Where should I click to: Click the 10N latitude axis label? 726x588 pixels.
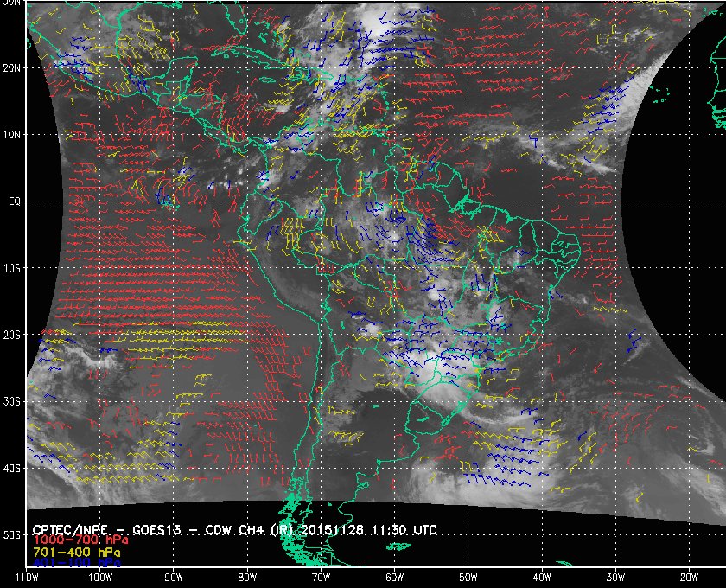tap(12, 134)
